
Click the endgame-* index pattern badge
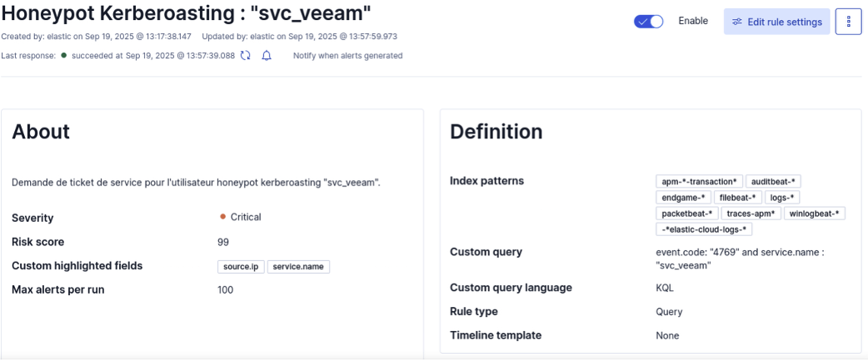point(683,198)
